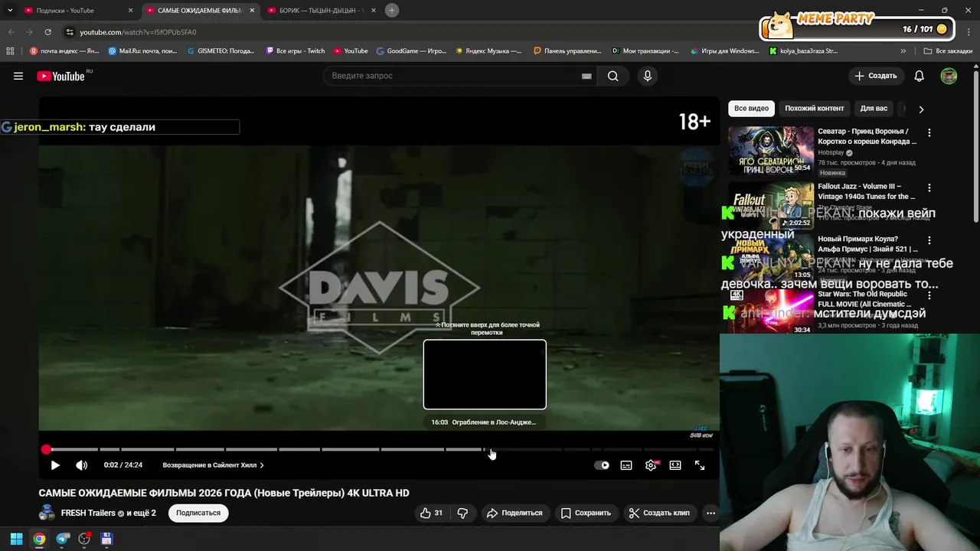Open a new browser tab

392,10
